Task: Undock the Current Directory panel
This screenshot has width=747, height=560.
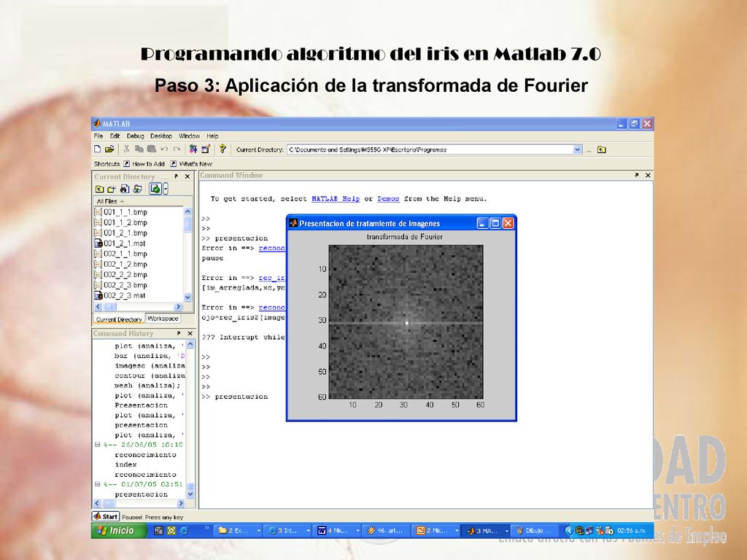Action: coord(176,176)
